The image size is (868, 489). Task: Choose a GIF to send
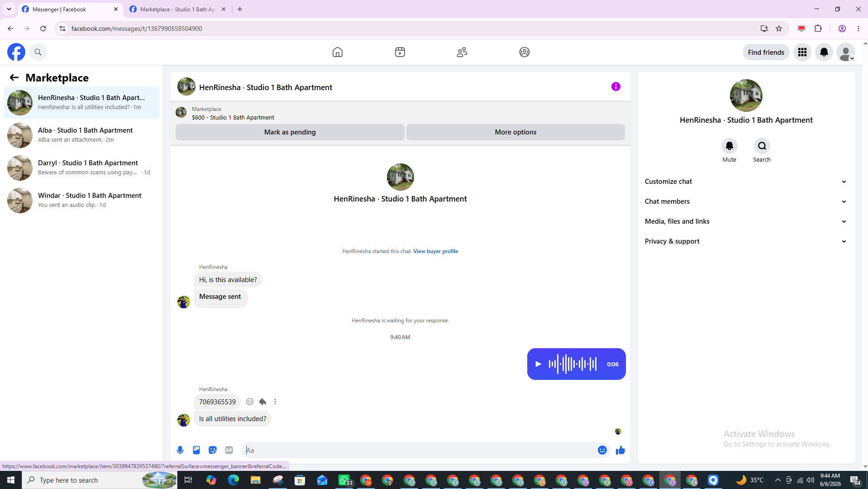(229, 450)
